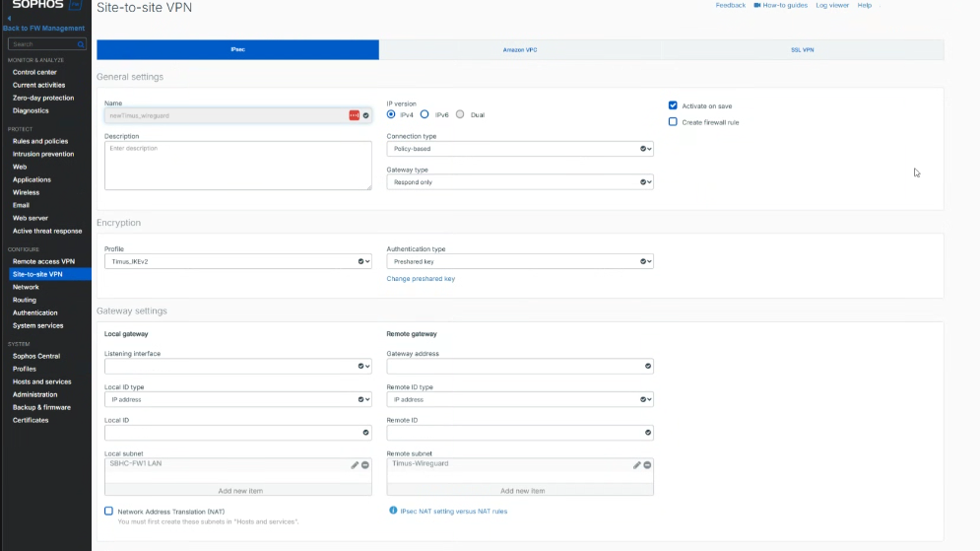Viewport: 980px width, 551px height.
Task: Open Backup & firmware in sidebar
Action: 41,407
